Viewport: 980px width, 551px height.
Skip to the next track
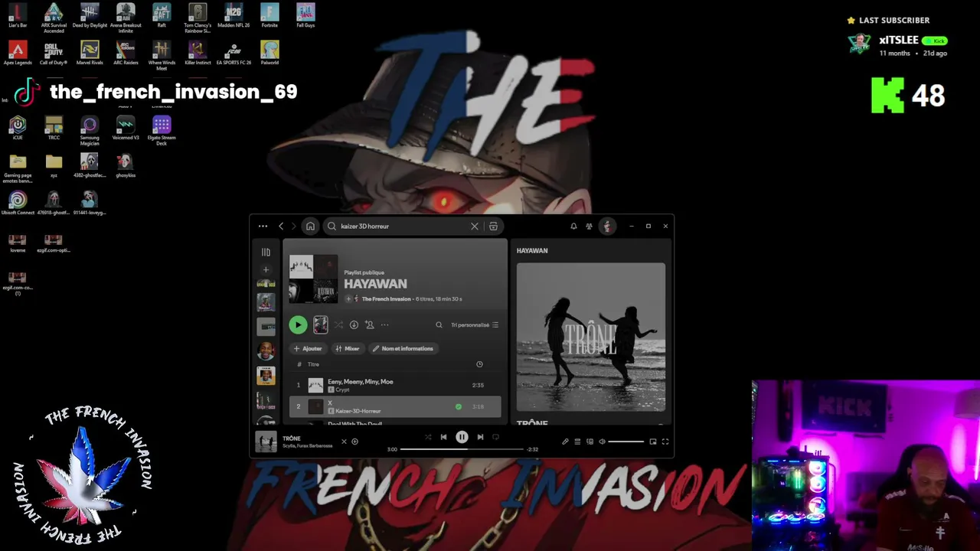pos(480,437)
